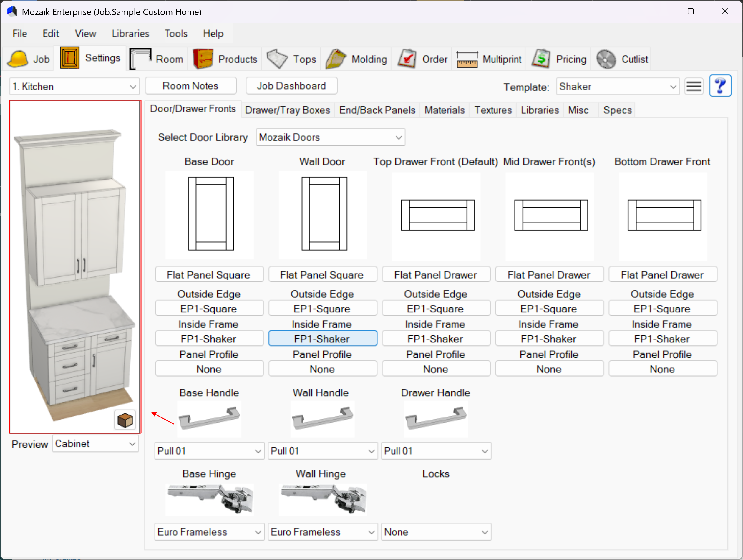Image resolution: width=743 pixels, height=560 pixels.
Task: Open the Libraries menu
Action: [130, 34]
